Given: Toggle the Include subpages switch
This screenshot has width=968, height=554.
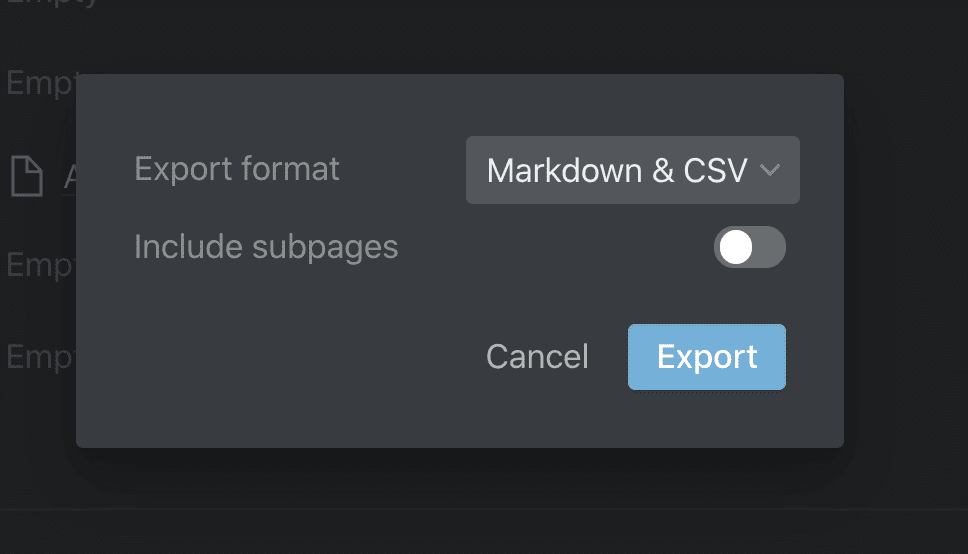Looking at the screenshot, I should click(749, 247).
